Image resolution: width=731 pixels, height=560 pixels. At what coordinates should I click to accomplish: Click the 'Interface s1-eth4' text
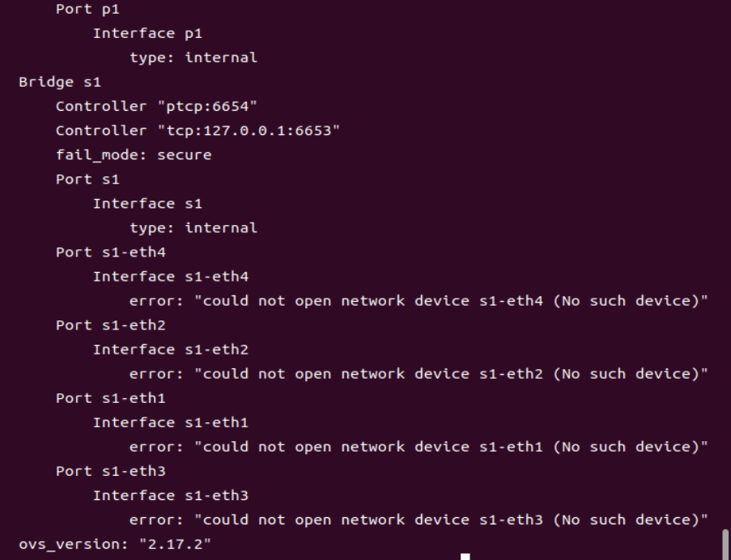coord(171,276)
